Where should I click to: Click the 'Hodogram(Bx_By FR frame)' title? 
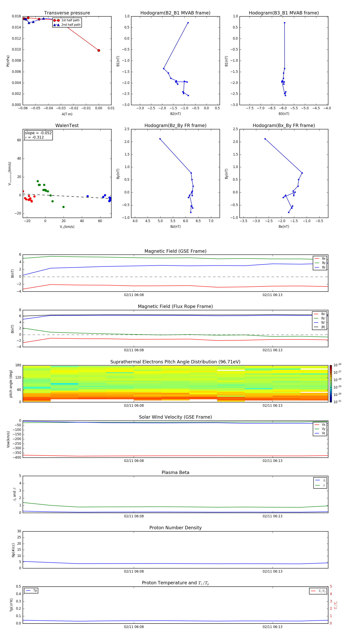pyautogui.click(x=284, y=125)
